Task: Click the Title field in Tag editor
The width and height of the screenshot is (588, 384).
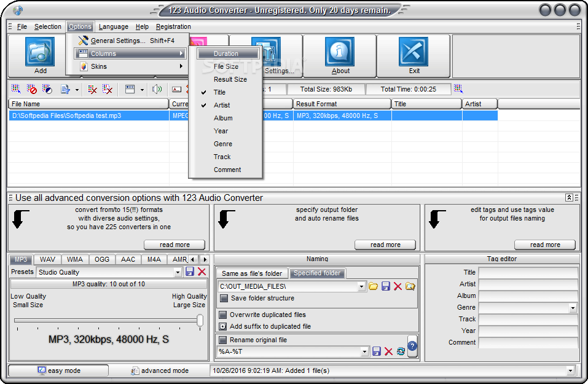Action: [528, 273]
